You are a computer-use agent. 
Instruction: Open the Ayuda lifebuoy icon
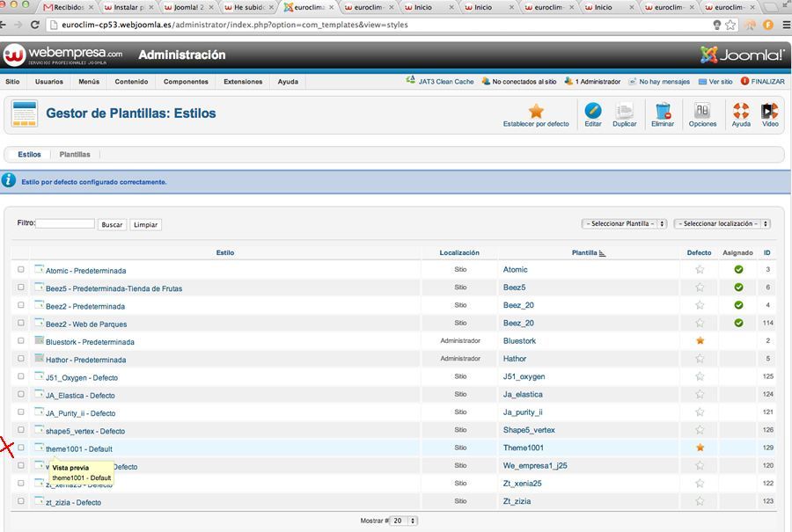pos(741,111)
